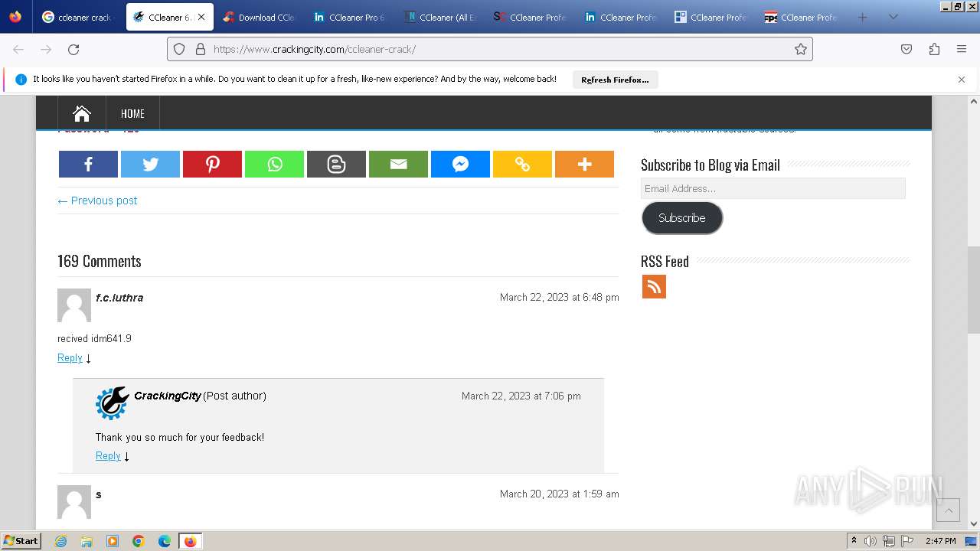This screenshot has width=980, height=551.
Task: Open Edge from the taskbar
Action: [x=165, y=541]
